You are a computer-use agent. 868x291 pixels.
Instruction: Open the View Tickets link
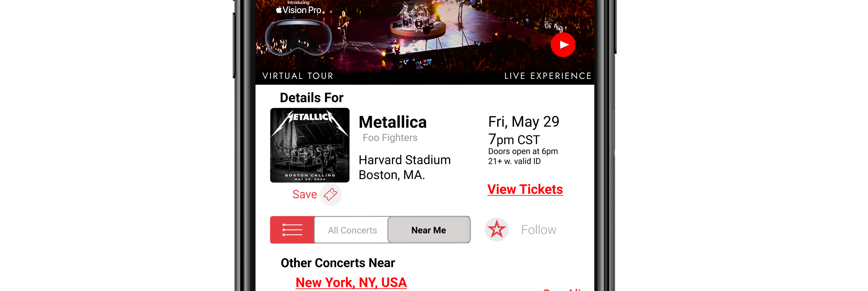525,189
